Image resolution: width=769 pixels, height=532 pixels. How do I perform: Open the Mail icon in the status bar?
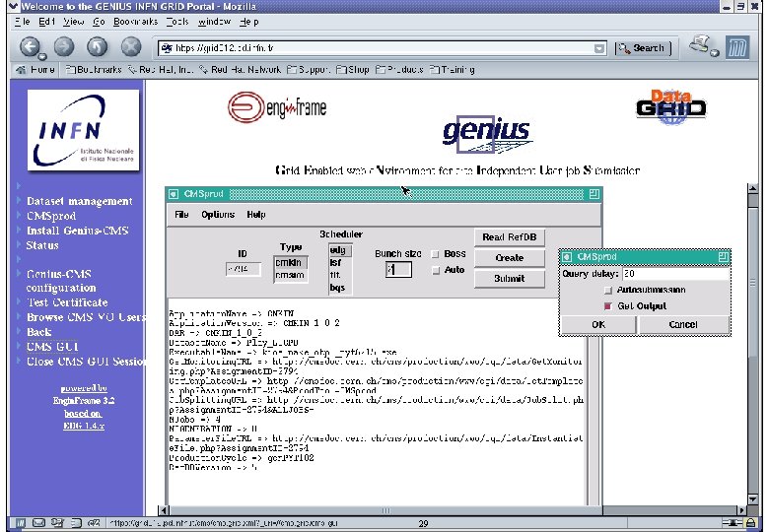coord(38,523)
